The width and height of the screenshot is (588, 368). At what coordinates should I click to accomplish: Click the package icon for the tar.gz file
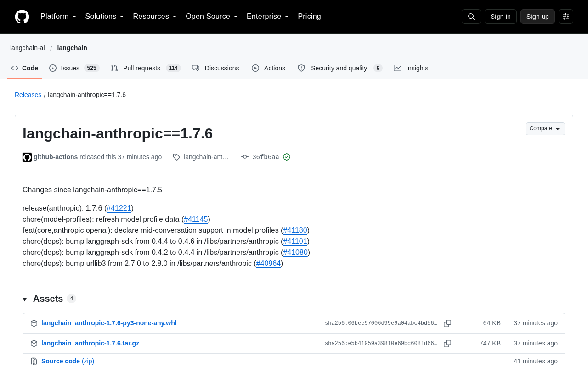pos(34,344)
